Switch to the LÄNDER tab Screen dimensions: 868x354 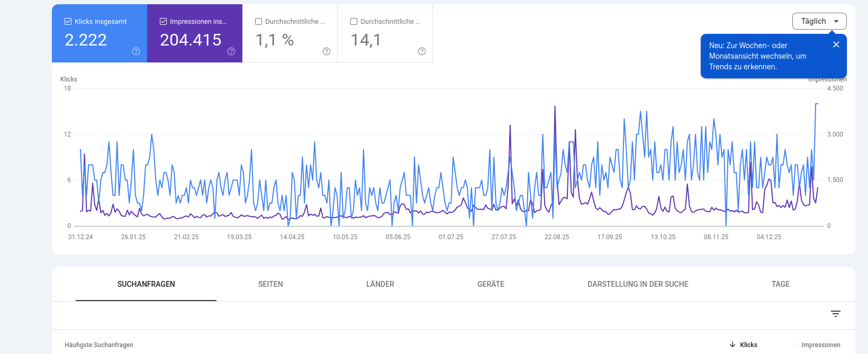pos(380,284)
